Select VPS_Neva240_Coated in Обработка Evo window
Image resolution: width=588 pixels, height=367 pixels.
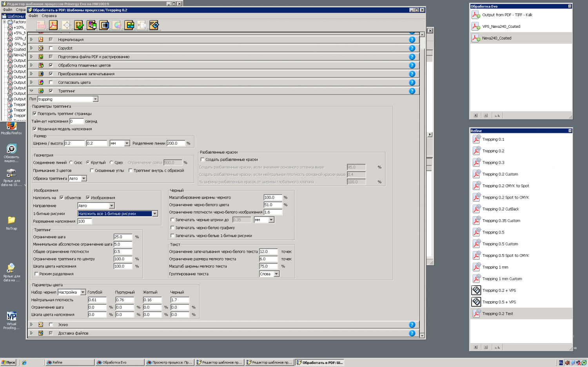[521, 27]
